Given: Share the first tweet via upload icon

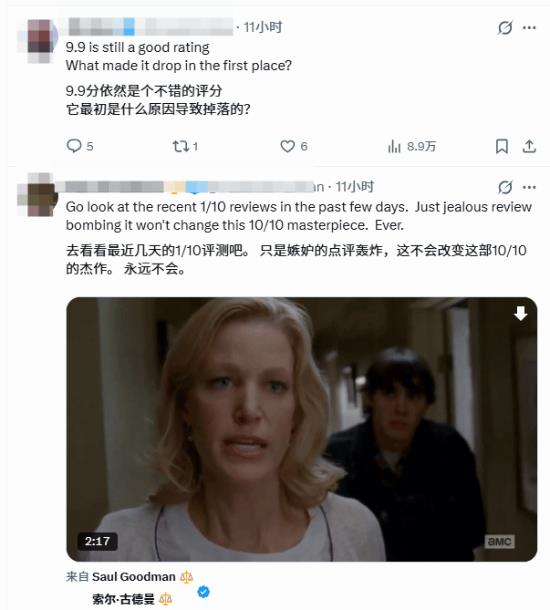Looking at the screenshot, I should (x=529, y=146).
